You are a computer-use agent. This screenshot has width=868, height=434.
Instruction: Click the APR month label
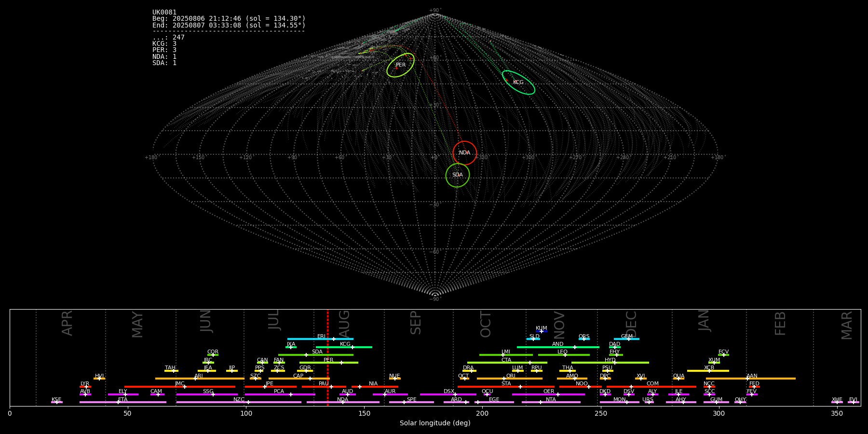(67, 323)
